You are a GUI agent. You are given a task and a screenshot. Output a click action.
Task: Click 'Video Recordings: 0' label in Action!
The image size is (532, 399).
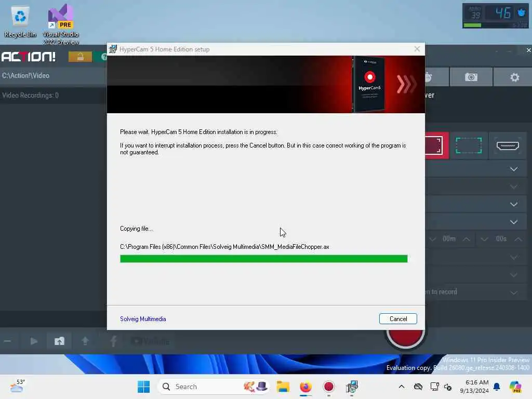(x=31, y=96)
